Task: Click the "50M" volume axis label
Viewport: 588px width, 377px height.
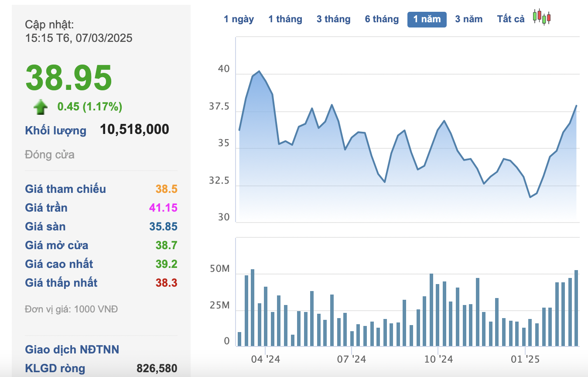Action: tap(219, 269)
